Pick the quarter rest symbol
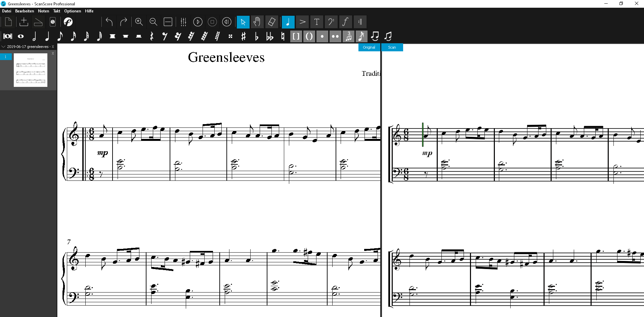Viewport: 644px width, 317px height. coord(152,36)
